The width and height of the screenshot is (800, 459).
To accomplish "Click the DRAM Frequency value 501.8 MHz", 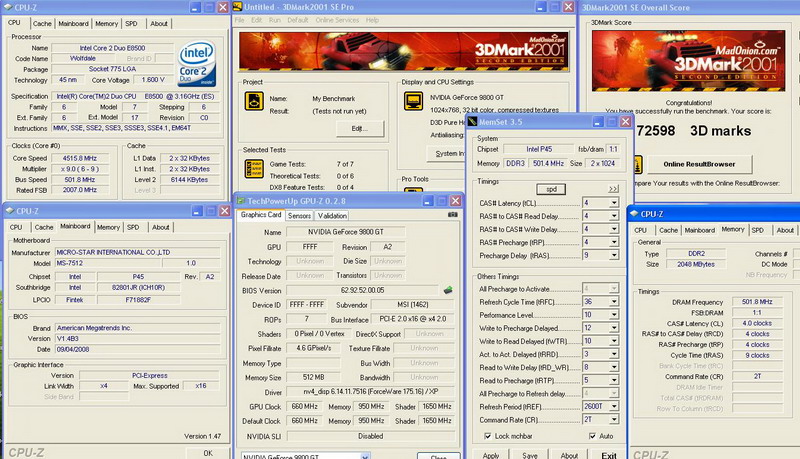I will (757, 302).
